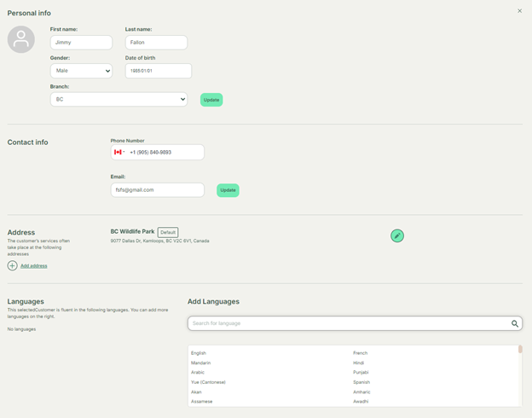Screen dimensions: 532x418
Task: Click the Last name field
Action: click(x=156, y=43)
